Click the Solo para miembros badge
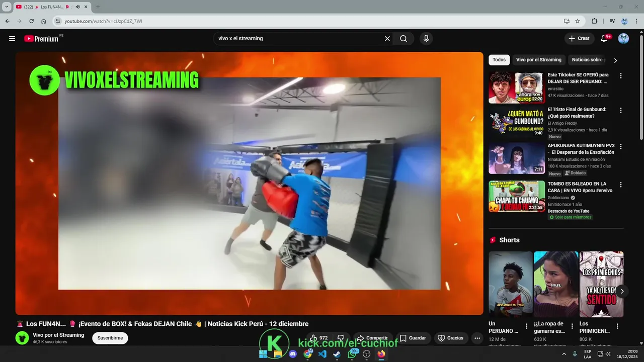Viewport: 644px width, 362px height. point(571,217)
